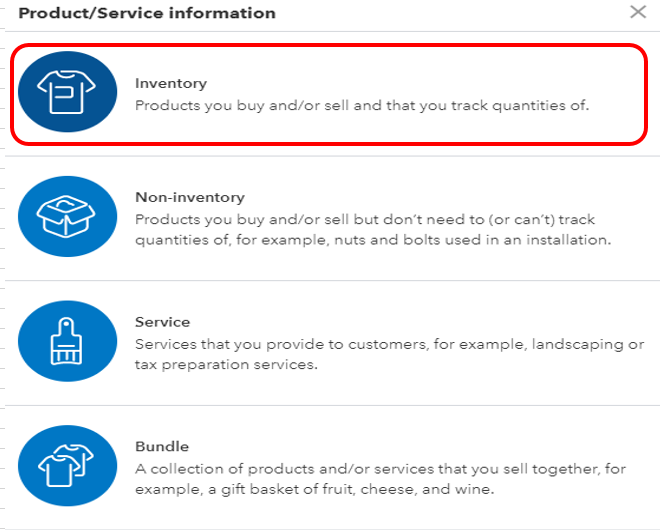Select the Bundle title label
This screenshot has width=660, height=530.
coord(162,446)
